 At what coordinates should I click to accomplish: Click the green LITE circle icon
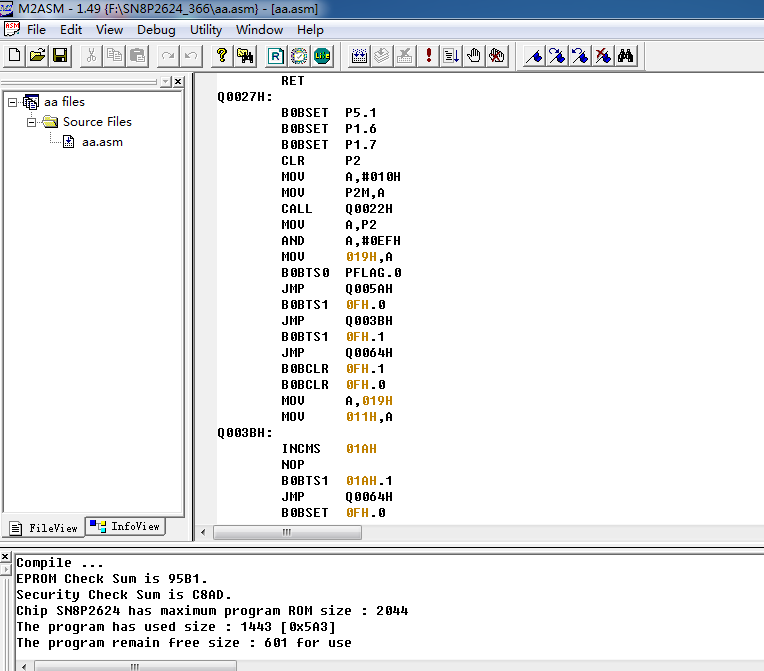pyautogui.click(x=322, y=55)
